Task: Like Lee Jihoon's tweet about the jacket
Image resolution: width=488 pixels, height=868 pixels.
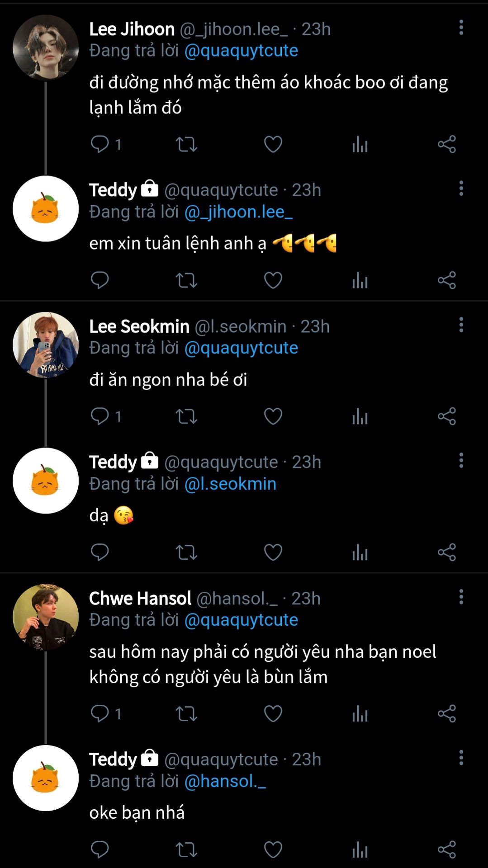Action: tap(273, 145)
